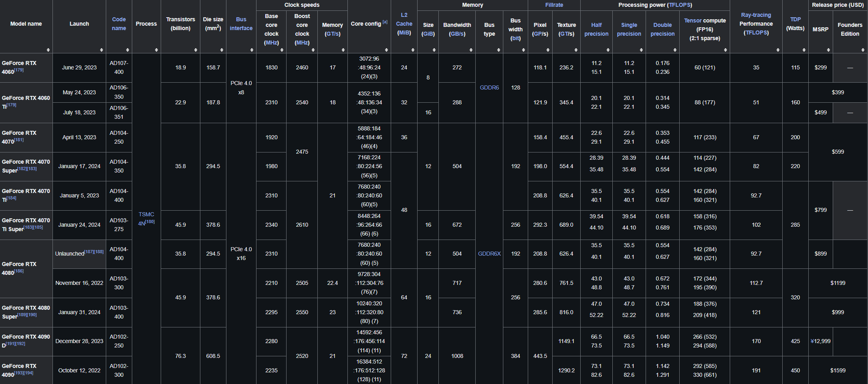Screen dimensions: 868x384
Task: Select the GeForce RTX 4080 Super model cell
Action: tap(26, 312)
